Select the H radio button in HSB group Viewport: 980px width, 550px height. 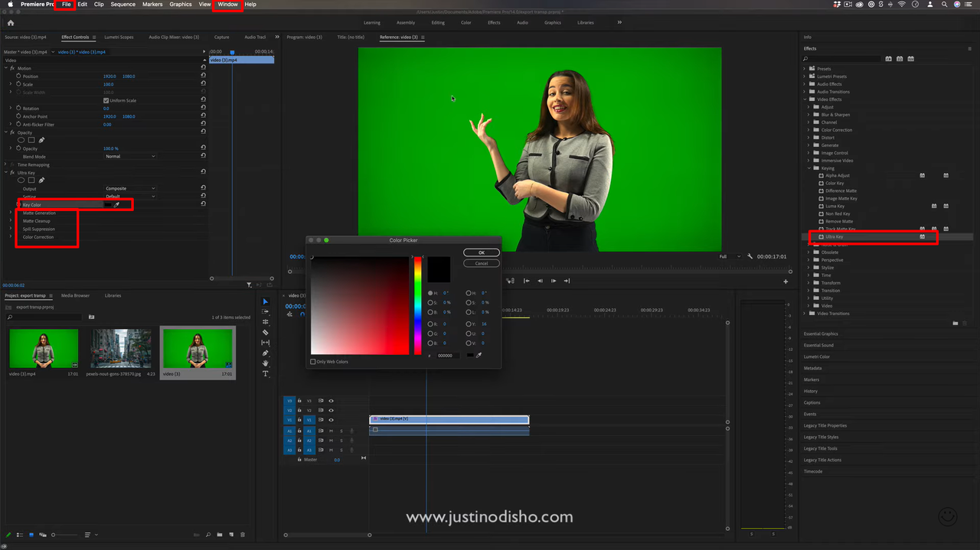[430, 293]
